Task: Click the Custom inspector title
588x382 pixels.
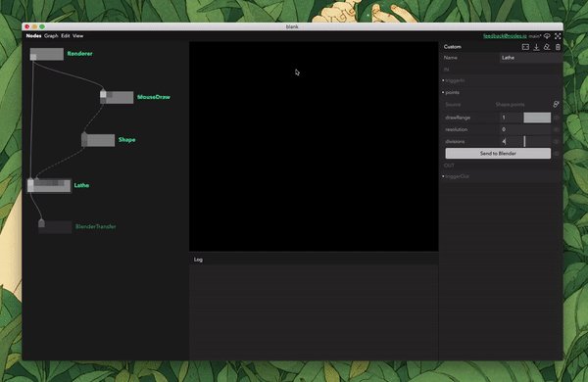Action: tap(452, 47)
